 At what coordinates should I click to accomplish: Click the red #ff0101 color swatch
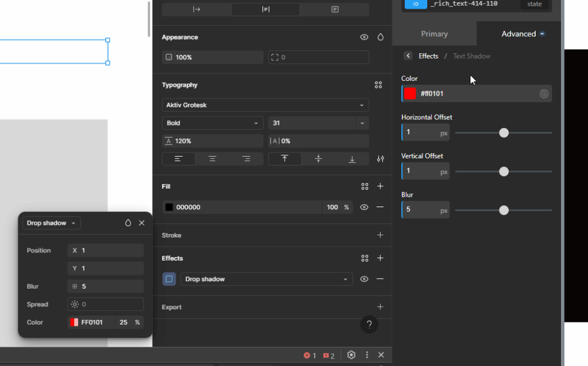pos(410,94)
